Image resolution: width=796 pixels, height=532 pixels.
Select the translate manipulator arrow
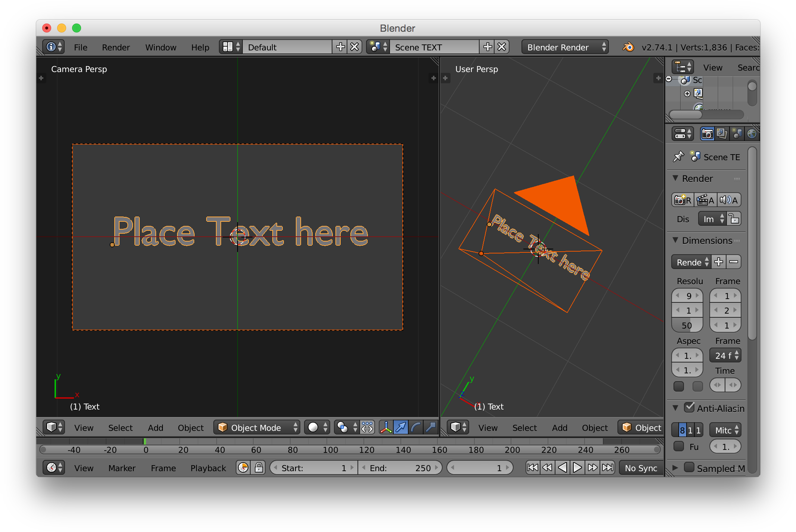(401, 427)
